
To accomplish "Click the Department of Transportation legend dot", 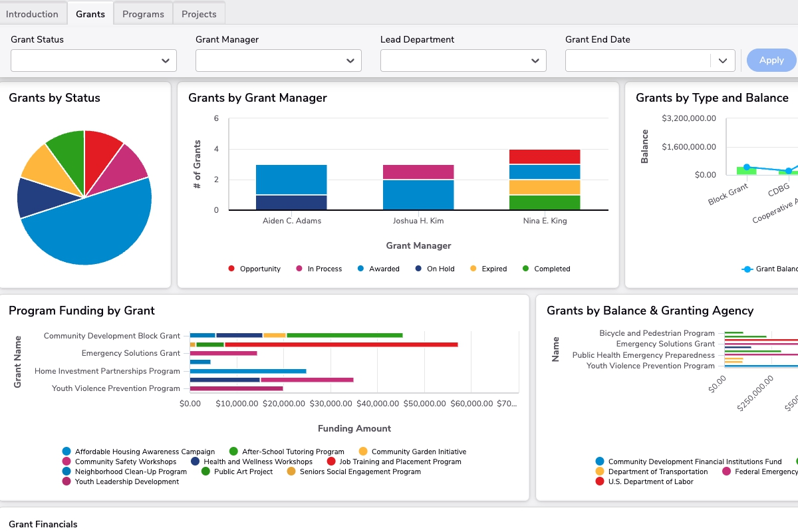I will [600, 471].
